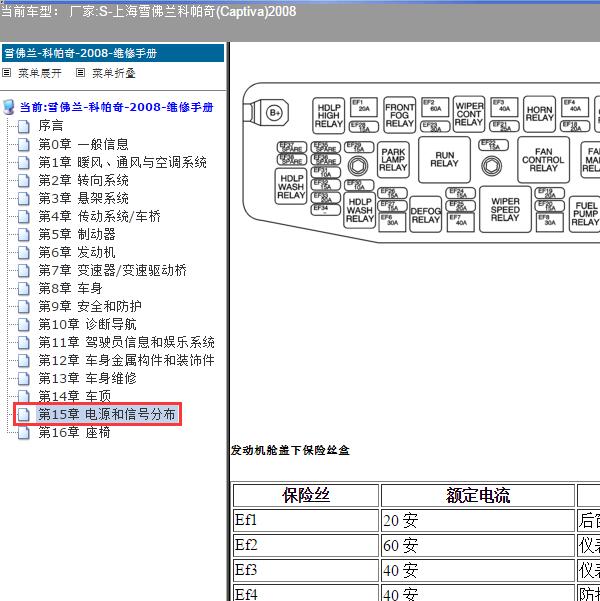Click the computer icon beside 当前:雪佛兰-科帕奇-2008-维修手册
Viewport: 600px width, 601px height.
(x=8, y=107)
